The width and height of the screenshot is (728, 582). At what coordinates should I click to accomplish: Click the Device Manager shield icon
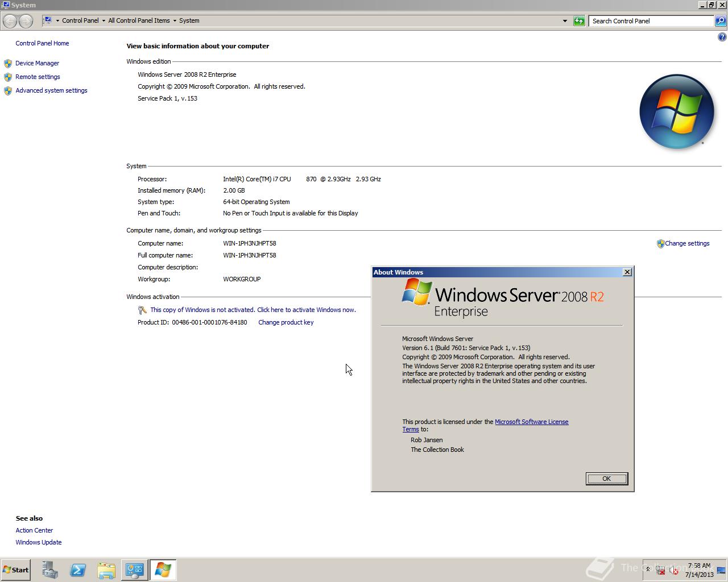click(x=8, y=64)
